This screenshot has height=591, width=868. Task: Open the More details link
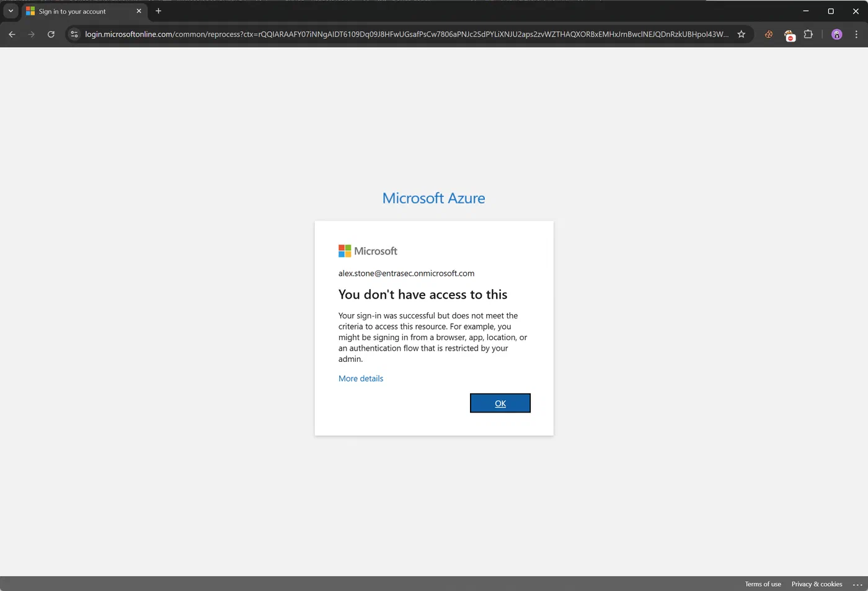361,379
